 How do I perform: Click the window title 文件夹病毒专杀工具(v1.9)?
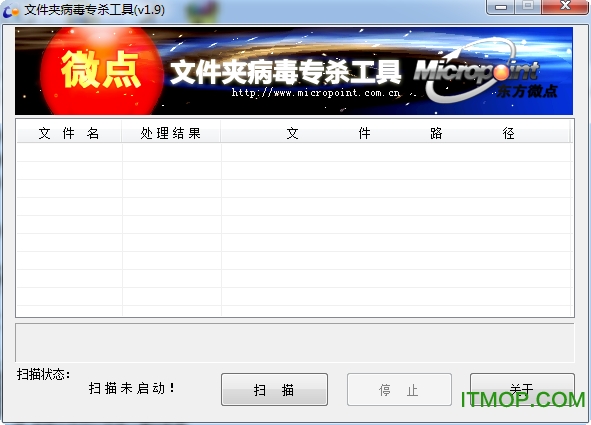[95, 10]
